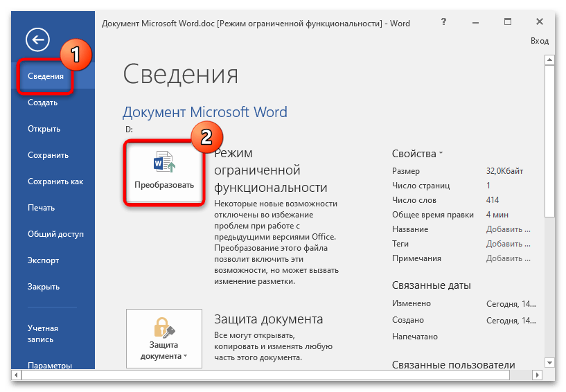Click the Число страниц label

[421, 186]
